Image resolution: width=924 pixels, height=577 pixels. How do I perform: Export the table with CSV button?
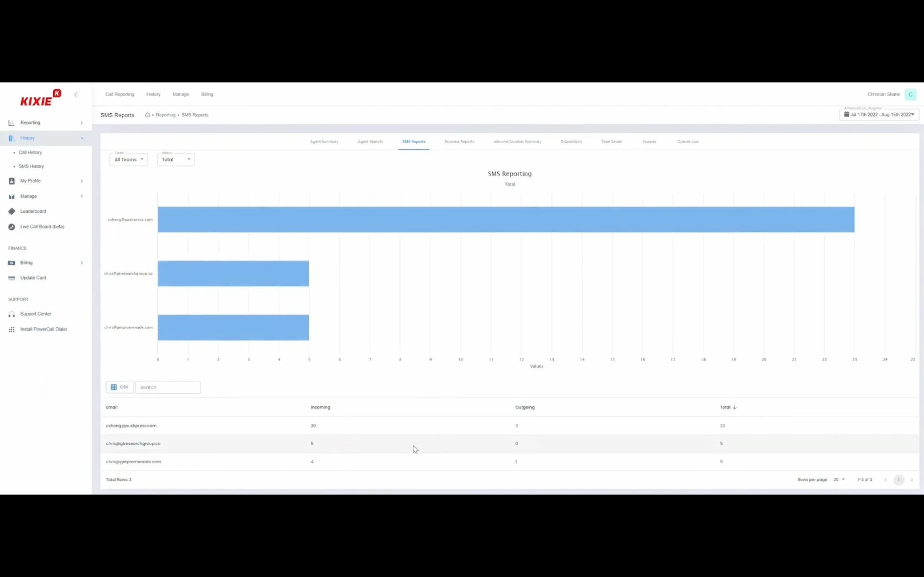(120, 387)
